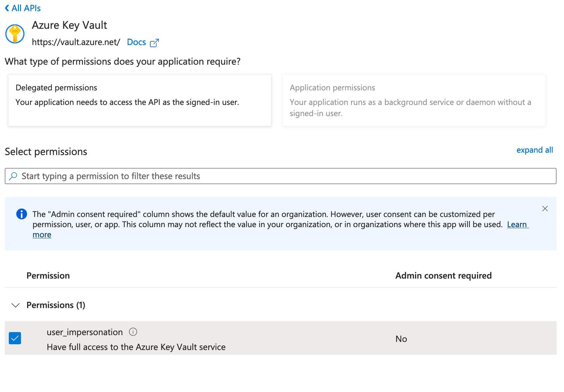
Task: Click the 'No' admin consent value
Action: 401,339
